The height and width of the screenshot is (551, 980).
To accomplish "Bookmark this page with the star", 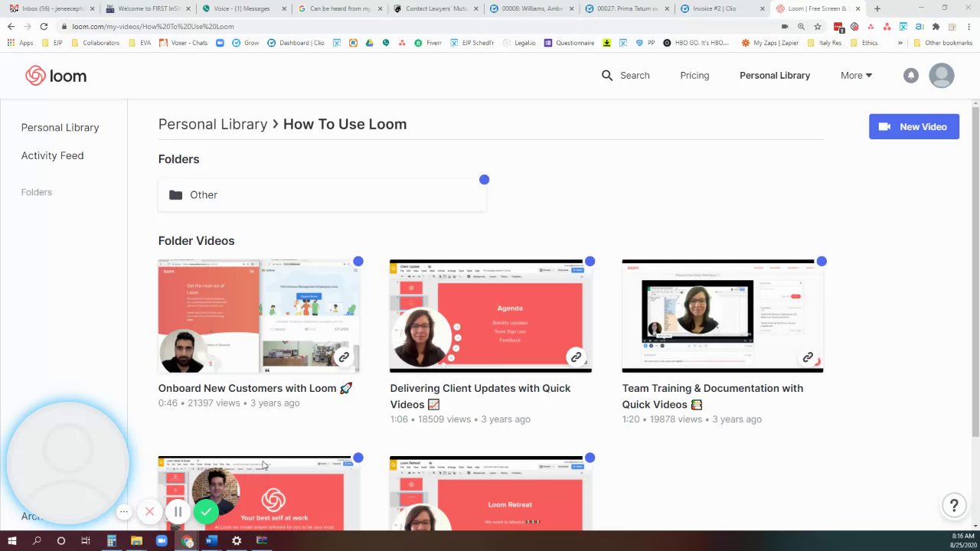I will (818, 26).
